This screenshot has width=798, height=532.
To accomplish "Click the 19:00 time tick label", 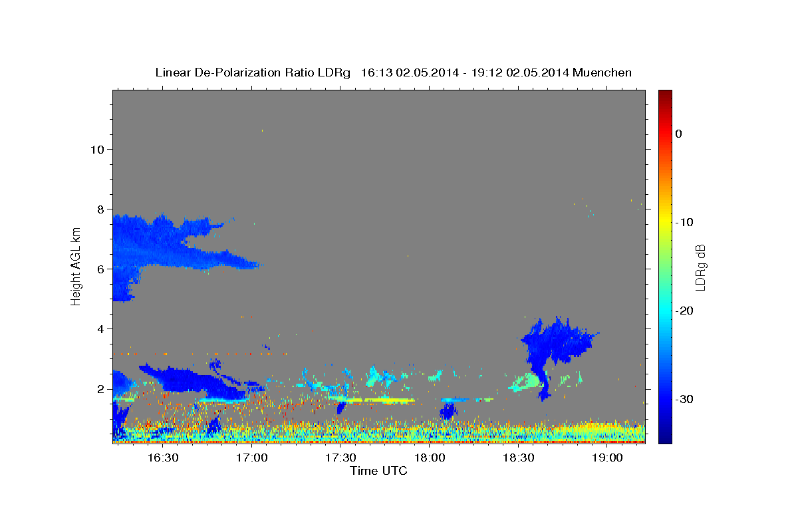I will [x=607, y=458].
